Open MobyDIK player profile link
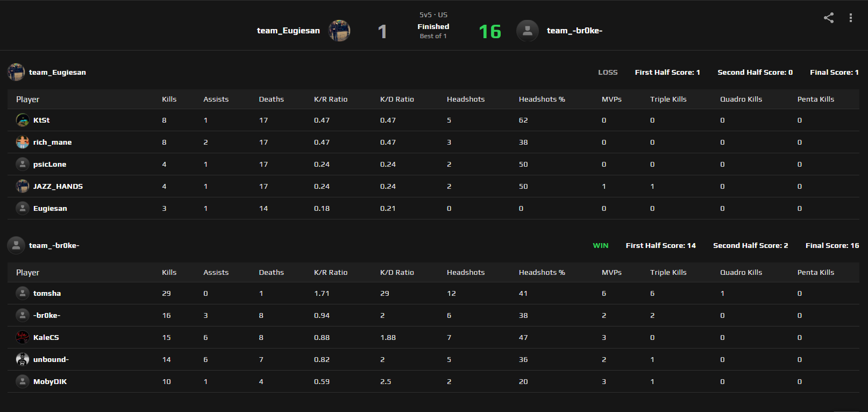Image resolution: width=868 pixels, height=412 pixels. (50, 381)
